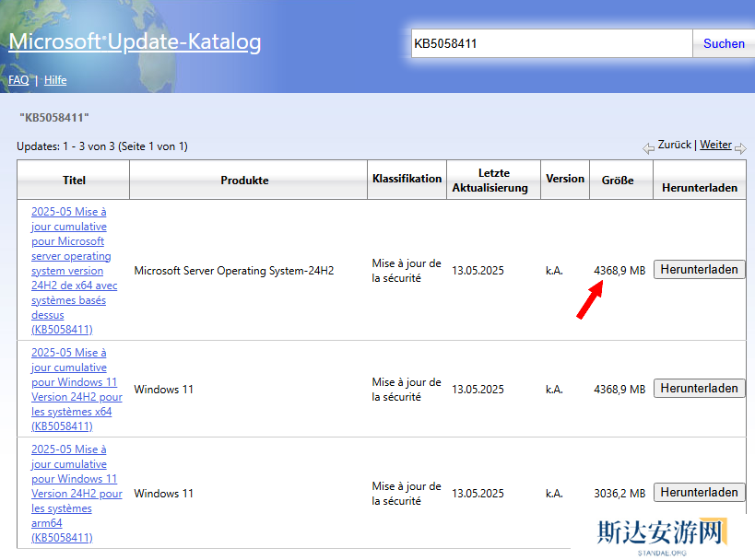Sort results by Titel column header
The width and height of the screenshot is (755, 560).
point(74,181)
